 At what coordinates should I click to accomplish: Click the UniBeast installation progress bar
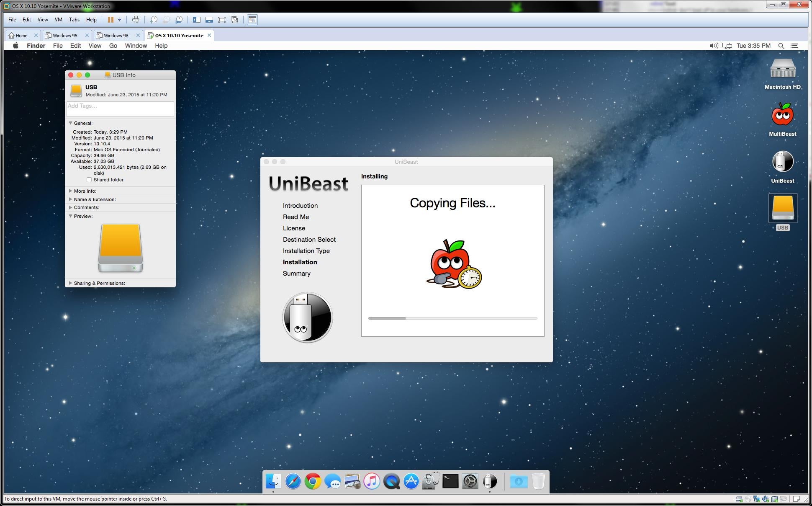[452, 318]
